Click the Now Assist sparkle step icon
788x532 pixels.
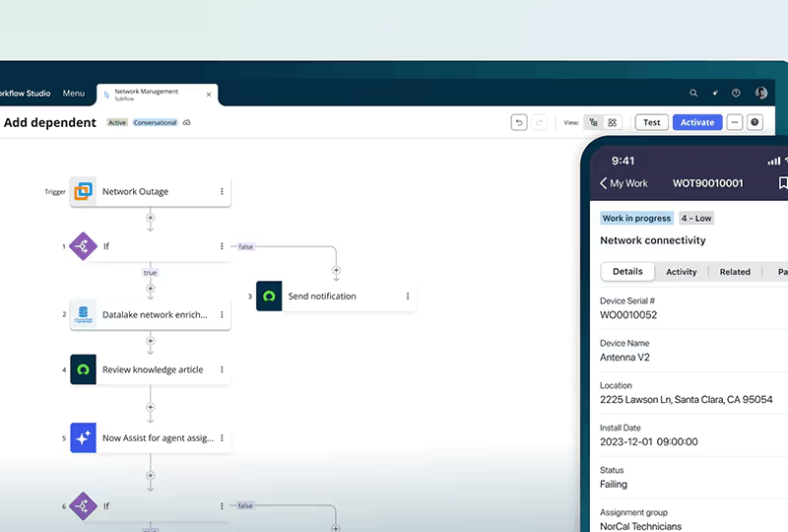(x=83, y=438)
